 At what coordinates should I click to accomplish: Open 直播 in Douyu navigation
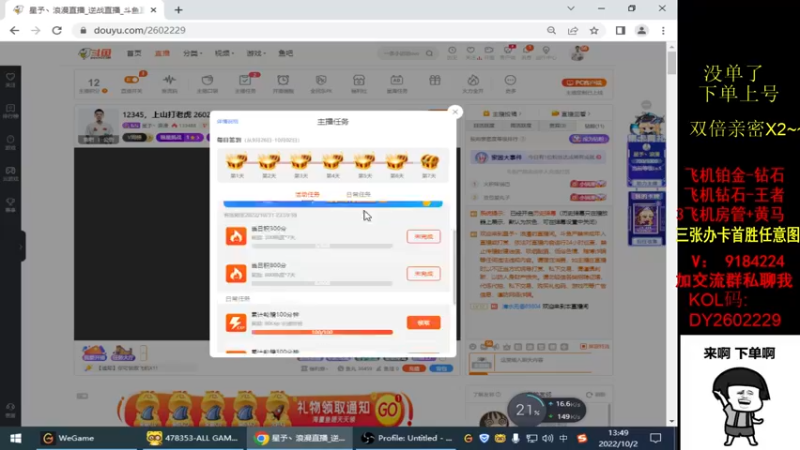coord(162,53)
